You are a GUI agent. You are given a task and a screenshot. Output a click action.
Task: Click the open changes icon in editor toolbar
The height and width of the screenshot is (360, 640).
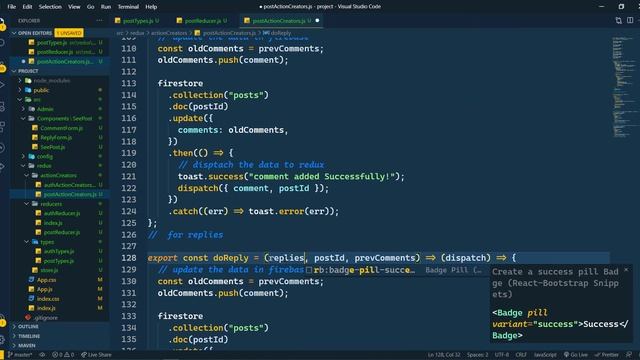pyautogui.click(x=619, y=20)
